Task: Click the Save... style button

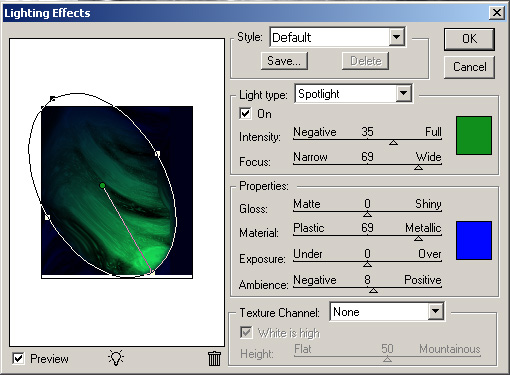Action: click(x=284, y=61)
